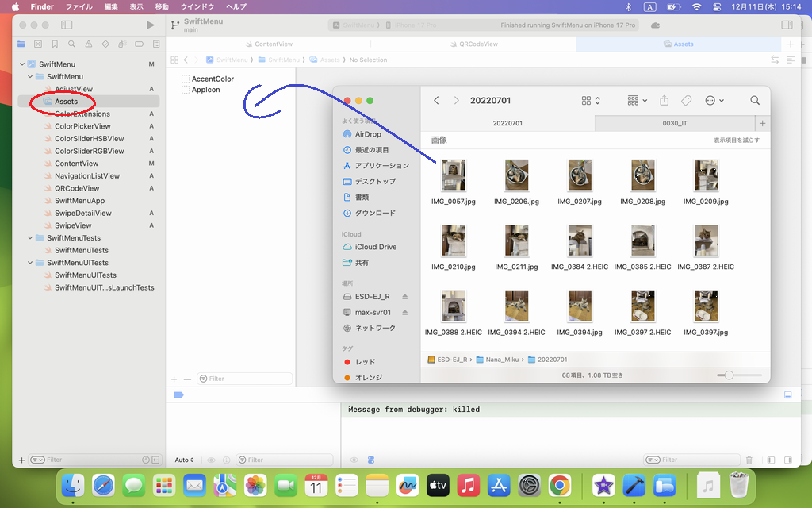812x508 pixels.
Task: Adjust the Finder icon size slider
Action: click(x=729, y=375)
